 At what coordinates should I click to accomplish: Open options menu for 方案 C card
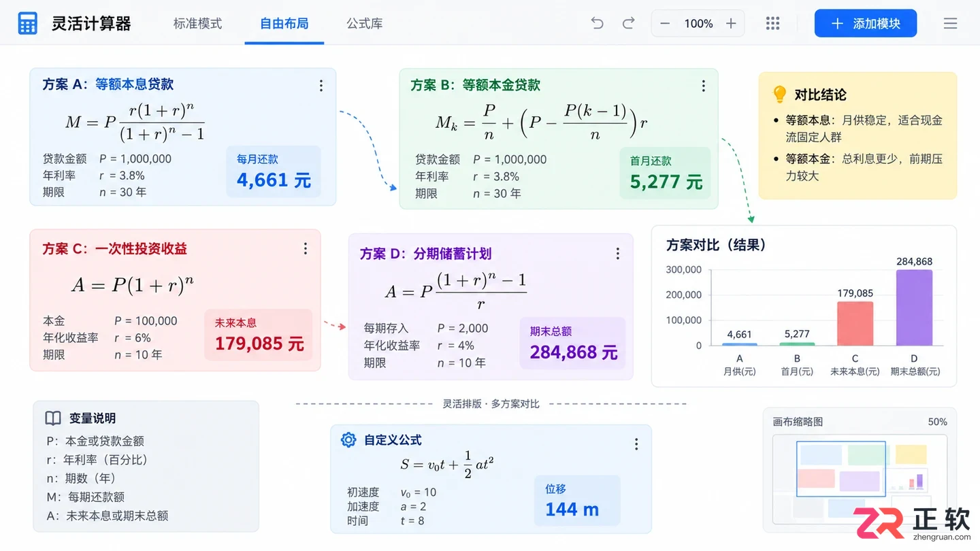[x=306, y=248]
